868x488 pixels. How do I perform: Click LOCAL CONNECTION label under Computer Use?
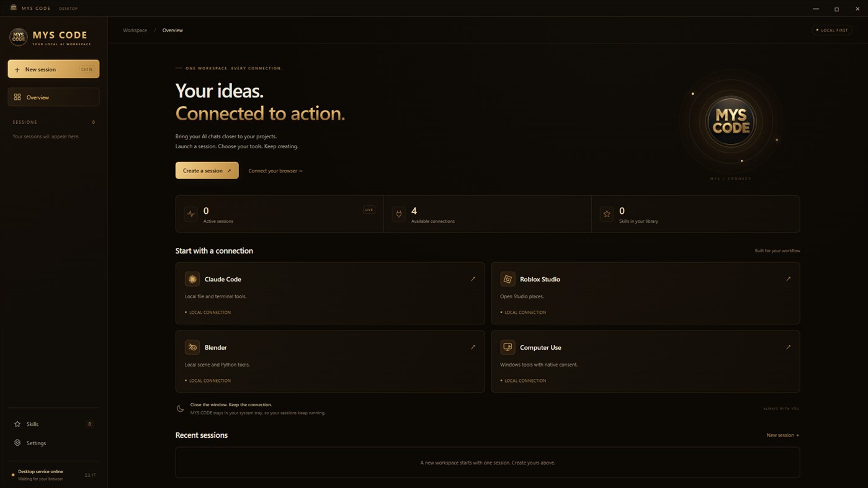525,381
